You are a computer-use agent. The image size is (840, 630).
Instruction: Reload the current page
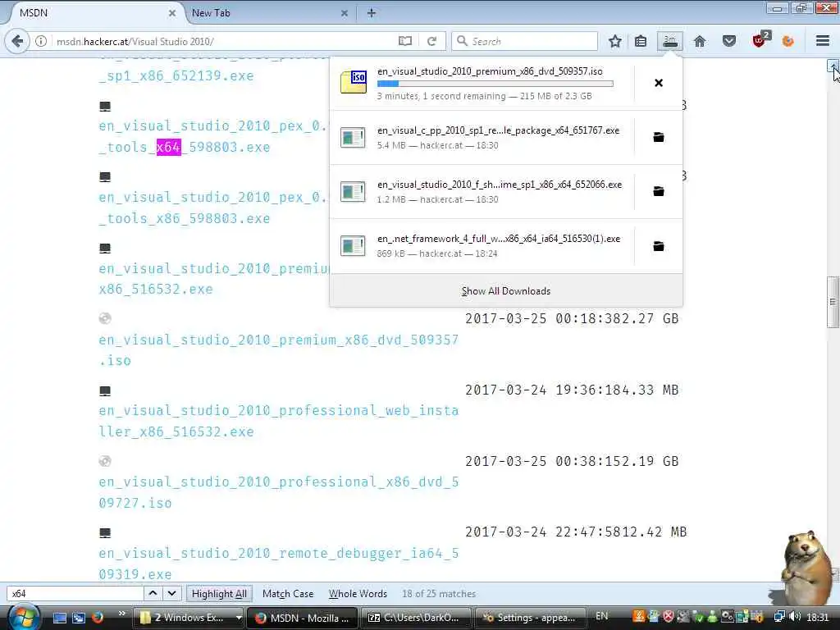click(431, 41)
